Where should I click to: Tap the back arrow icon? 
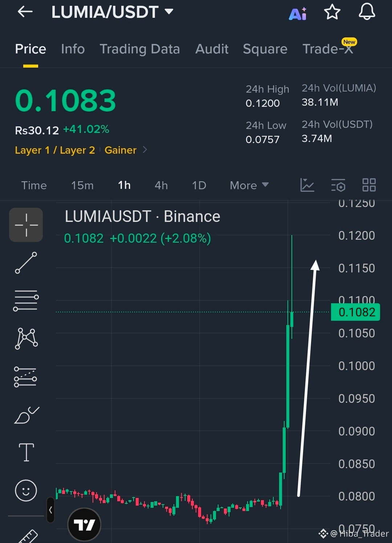tap(25, 12)
